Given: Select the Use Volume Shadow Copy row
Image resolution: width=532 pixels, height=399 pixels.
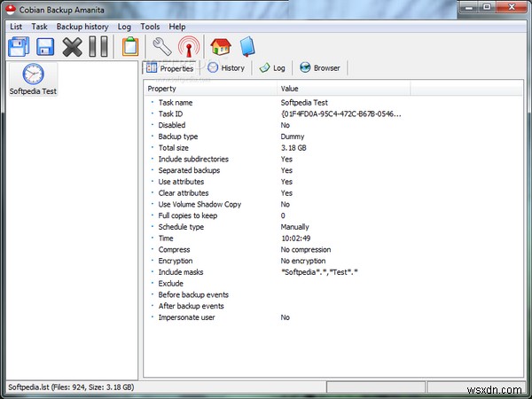Looking at the screenshot, I should pyautogui.click(x=333, y=204).
